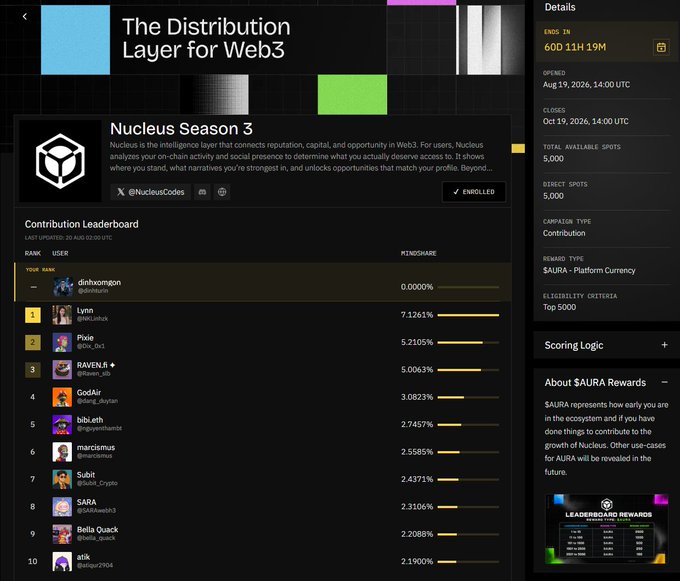Select the atik user name
Screen dimensions: 680x581
coord(83,557)
